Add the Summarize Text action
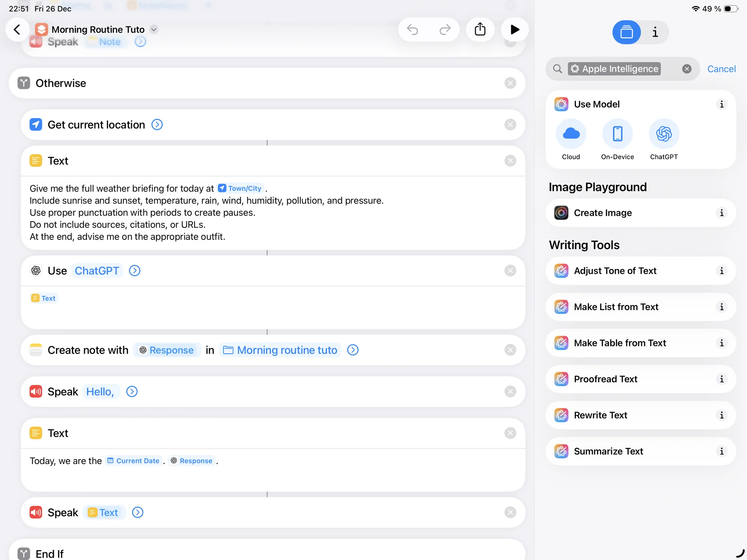747x560 pixels. 608,451
